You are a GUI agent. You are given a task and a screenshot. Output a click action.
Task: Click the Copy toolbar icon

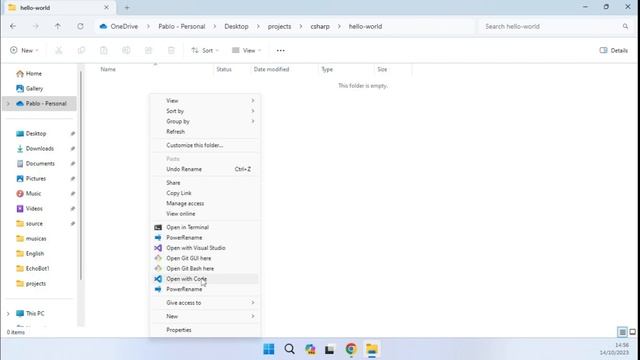81,50
